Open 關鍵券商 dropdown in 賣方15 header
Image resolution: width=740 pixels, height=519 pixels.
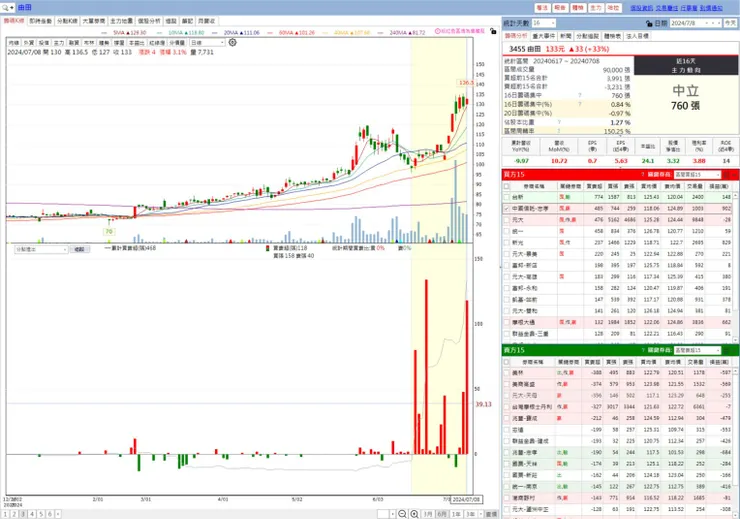tap(697, 350)
